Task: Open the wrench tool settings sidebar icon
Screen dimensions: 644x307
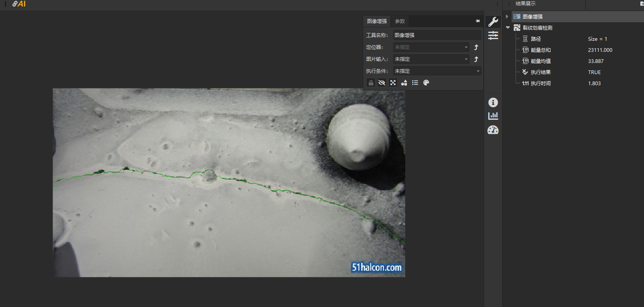Action: coord(493,22)
